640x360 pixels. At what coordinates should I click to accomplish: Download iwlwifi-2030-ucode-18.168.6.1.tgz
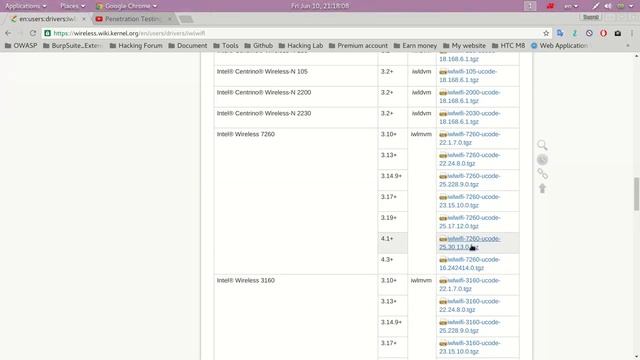470,117
